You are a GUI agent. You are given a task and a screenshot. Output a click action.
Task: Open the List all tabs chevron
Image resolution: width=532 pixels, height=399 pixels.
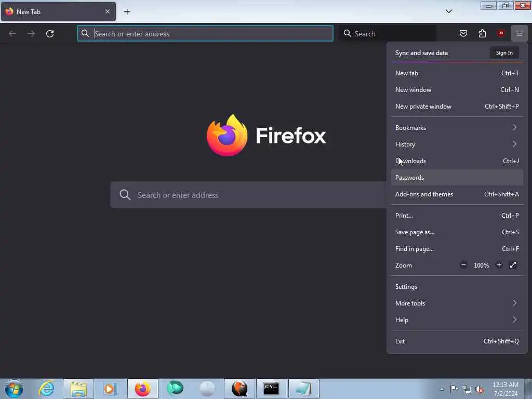click(448, 11)
